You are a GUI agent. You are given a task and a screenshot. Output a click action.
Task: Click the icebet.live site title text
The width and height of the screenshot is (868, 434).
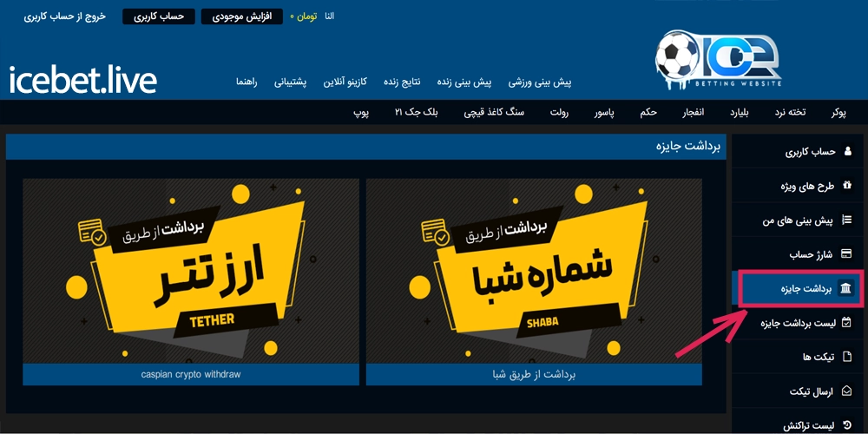coord(82,80)
